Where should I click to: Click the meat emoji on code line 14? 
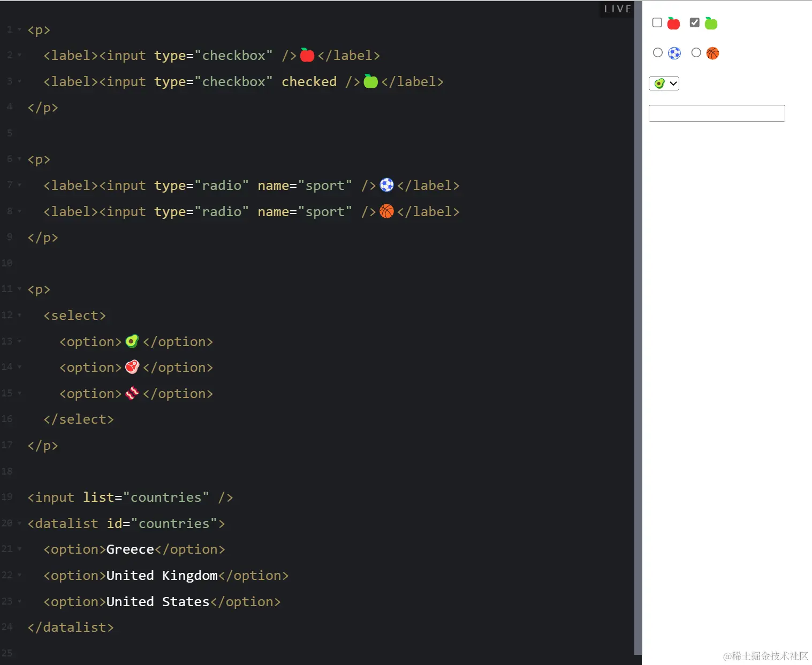click(132, 366)
